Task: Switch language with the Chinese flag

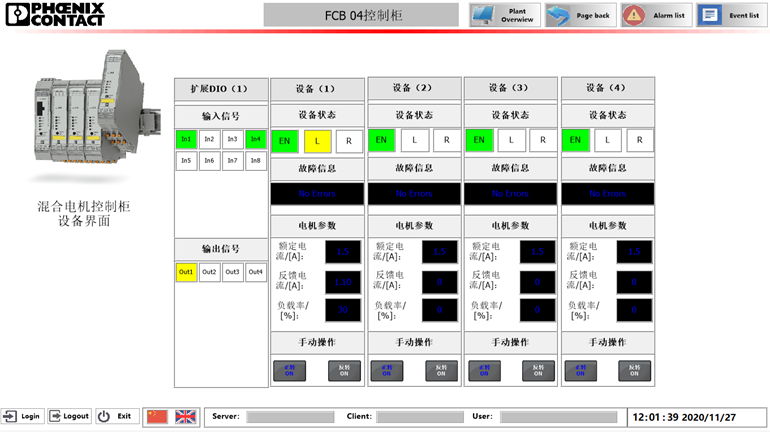Action: click(157, 416)
